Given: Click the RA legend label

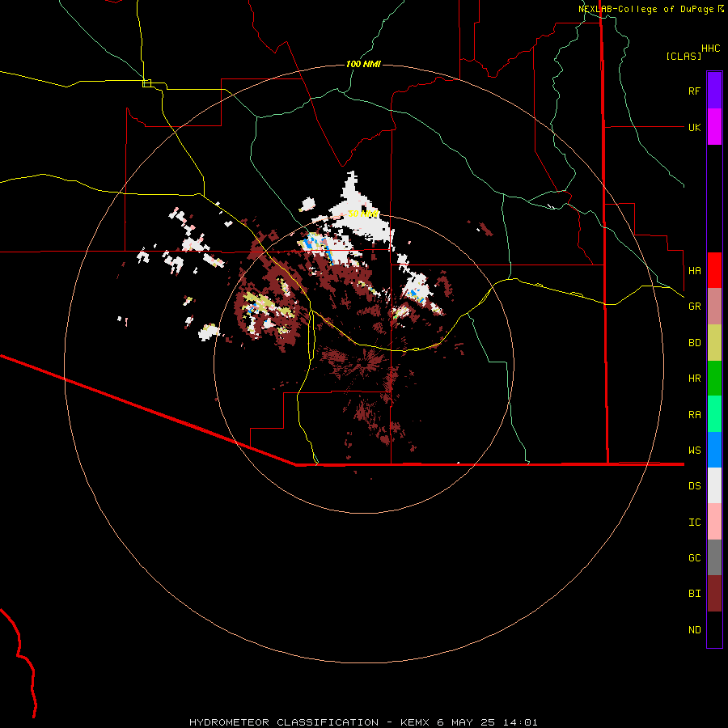Looking at the screenshot, I should pos(694,415).
